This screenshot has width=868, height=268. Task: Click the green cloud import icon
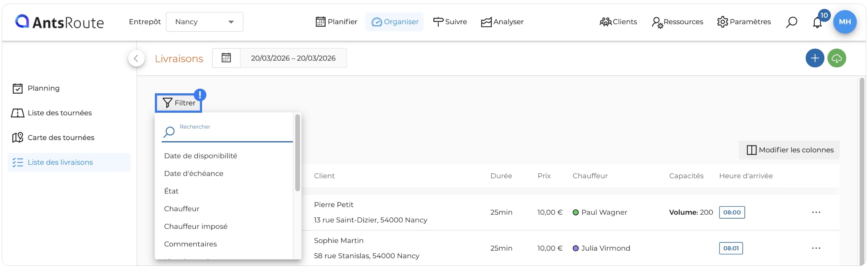point(837,58)
